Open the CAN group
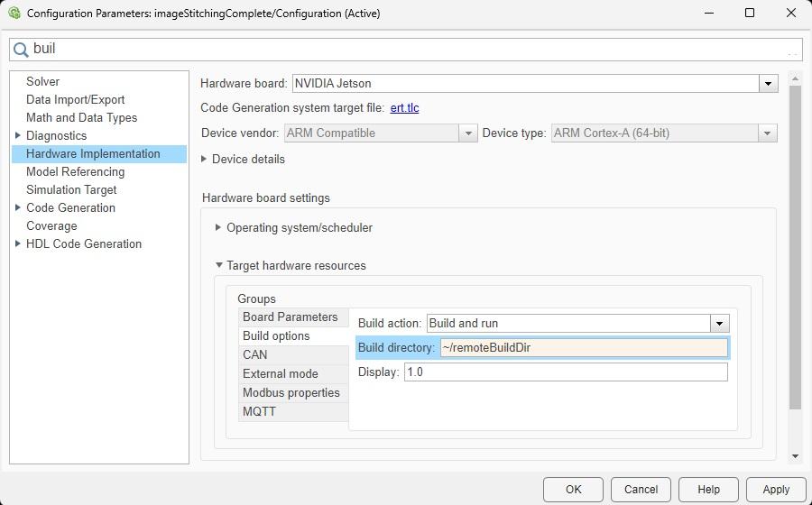This screenshot has height=505, width=812. pyautogui.click(x=293, y=355)
